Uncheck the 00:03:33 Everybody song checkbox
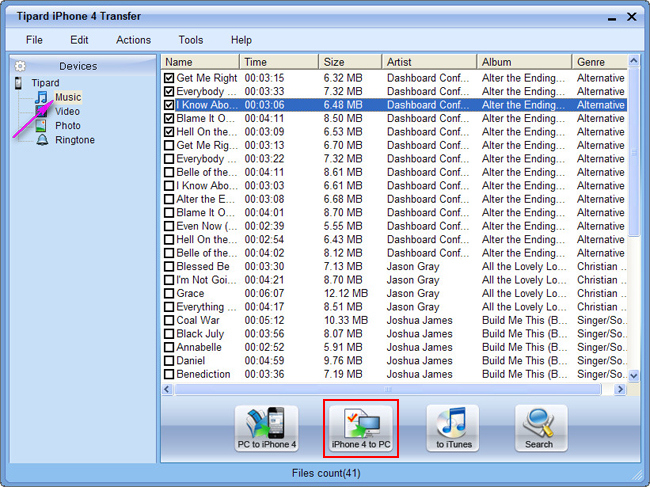This screenshot has width=650, height=487. click(169, 91)
